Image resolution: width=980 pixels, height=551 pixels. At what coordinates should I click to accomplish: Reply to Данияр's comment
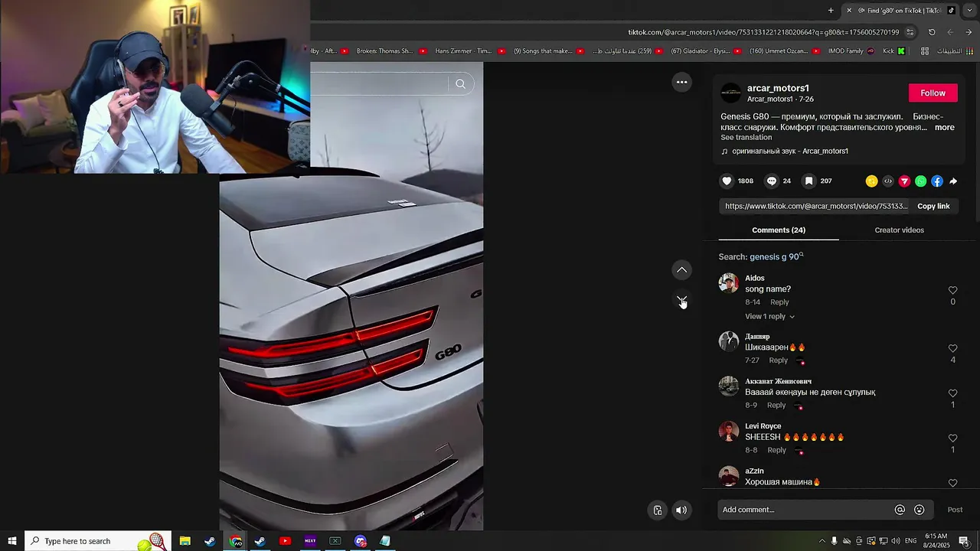tap(778, 360)
